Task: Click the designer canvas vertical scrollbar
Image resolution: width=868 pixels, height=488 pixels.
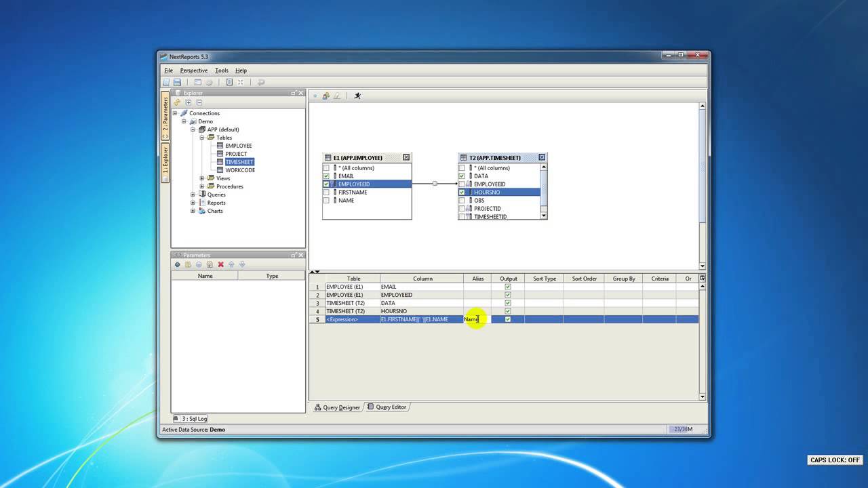Action: (702, 185)
